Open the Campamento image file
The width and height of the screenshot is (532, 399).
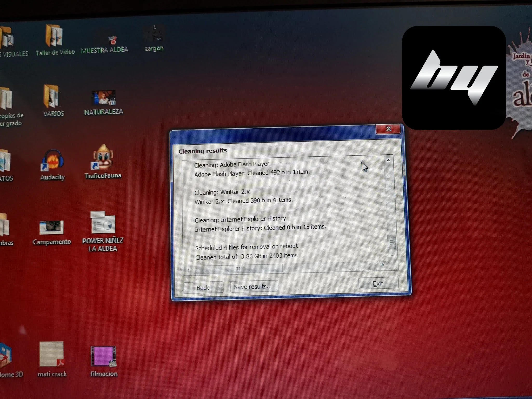tap(51, 227)
